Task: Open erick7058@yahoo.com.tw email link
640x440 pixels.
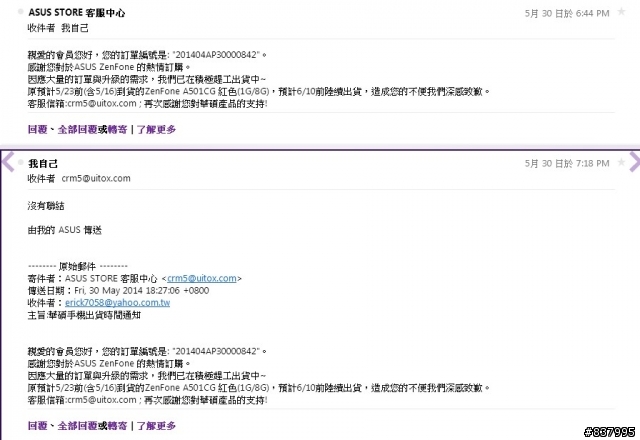Action: (x=118, y=302)
